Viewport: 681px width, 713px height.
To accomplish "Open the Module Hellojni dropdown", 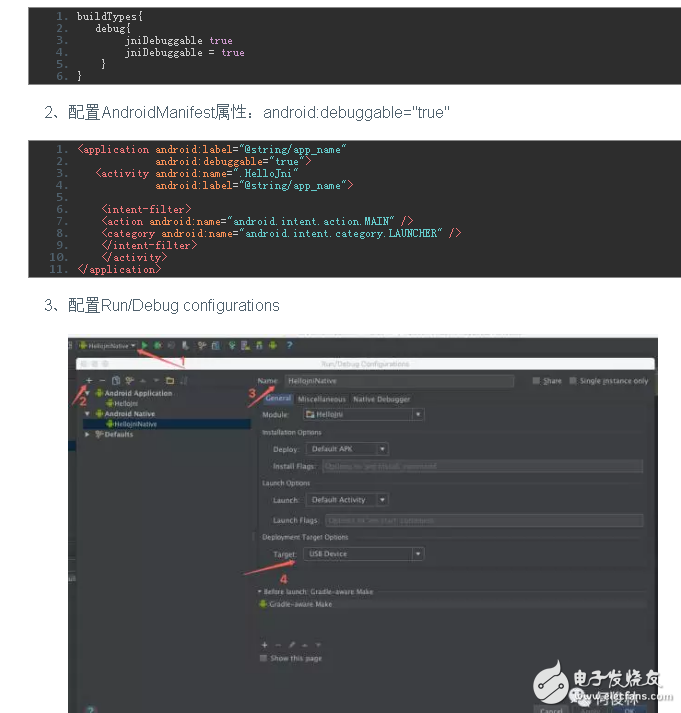I will 364,414.
